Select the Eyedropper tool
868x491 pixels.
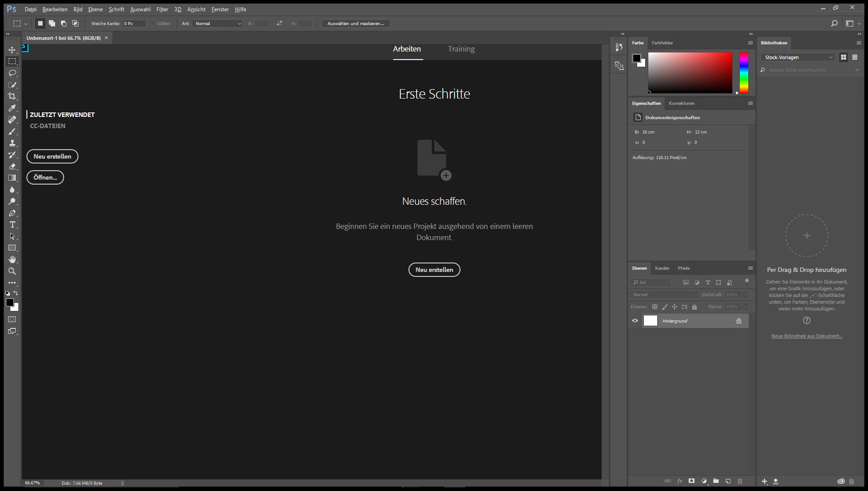point(12,108)
